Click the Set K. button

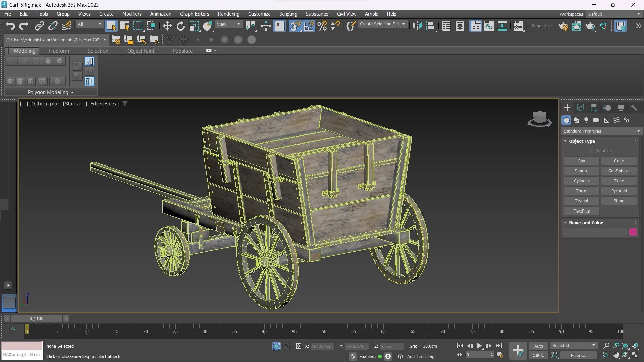click(538, 355)
